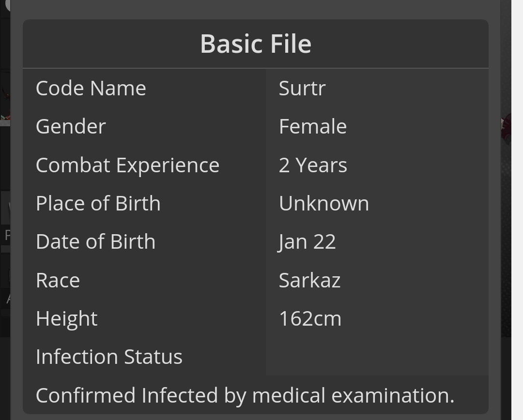
Task: Click the Surtr code name value
Action: [x=302, y=89]
